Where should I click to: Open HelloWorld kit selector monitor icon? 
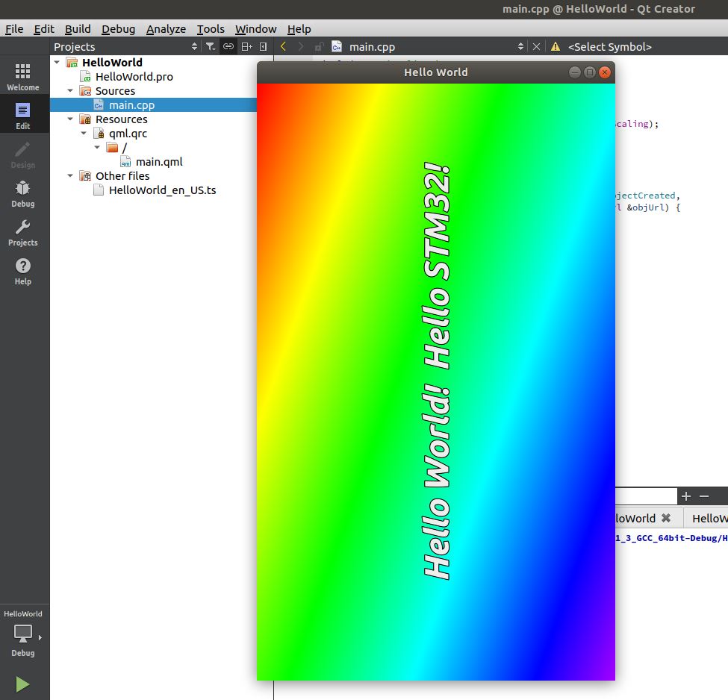coord(22,633)
